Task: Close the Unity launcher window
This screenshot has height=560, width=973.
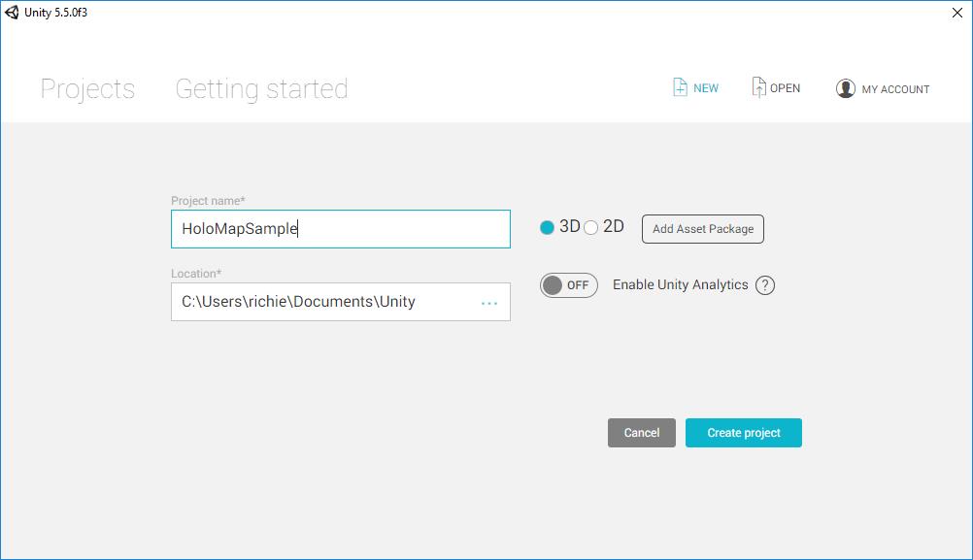Action: pyautogui.click(x=956, y=13)
